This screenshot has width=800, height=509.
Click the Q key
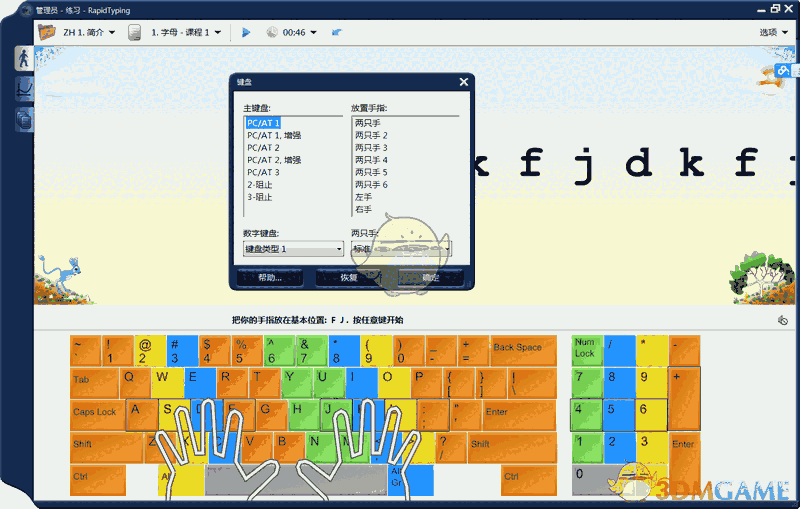click(x=135, y=383)
